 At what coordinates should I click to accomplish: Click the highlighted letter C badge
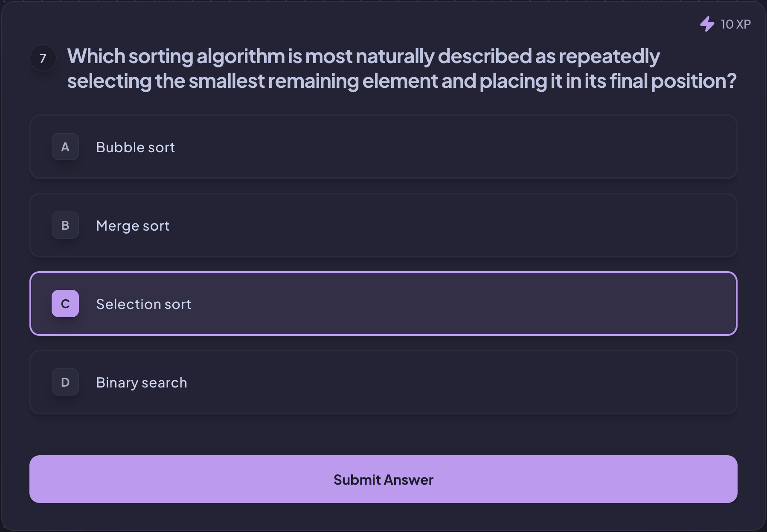point(65,304)
